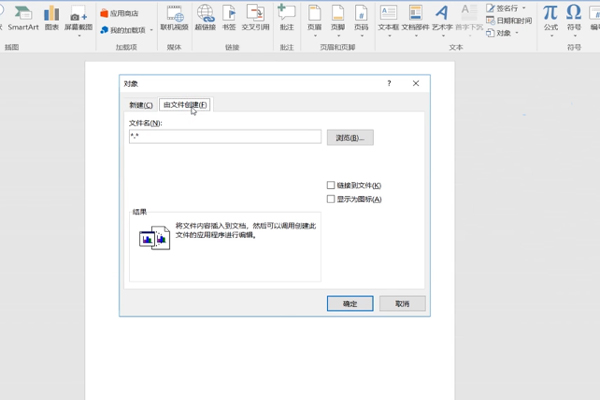Insert date and time (日期和时间)

pyautogui.click(x=509, y=21)
